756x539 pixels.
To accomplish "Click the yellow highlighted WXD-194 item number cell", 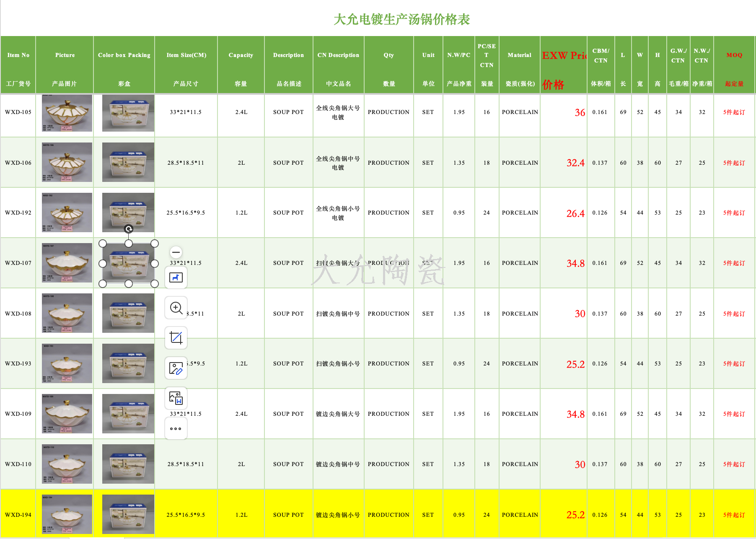I will (x=18, y=515).
